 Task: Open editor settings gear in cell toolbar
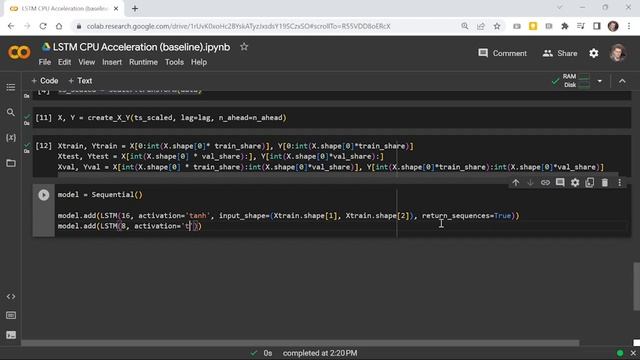[575, 182]
